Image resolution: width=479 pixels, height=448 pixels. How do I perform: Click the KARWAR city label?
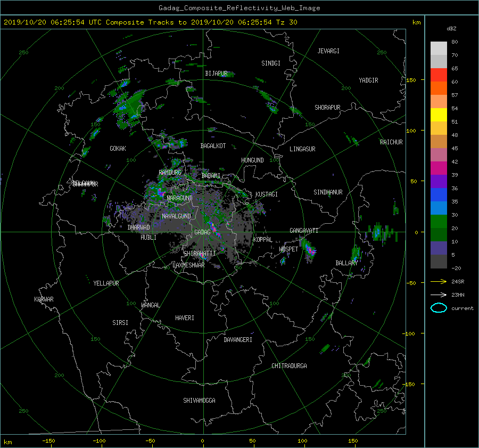pyautogui.click(x=44, y=299)
